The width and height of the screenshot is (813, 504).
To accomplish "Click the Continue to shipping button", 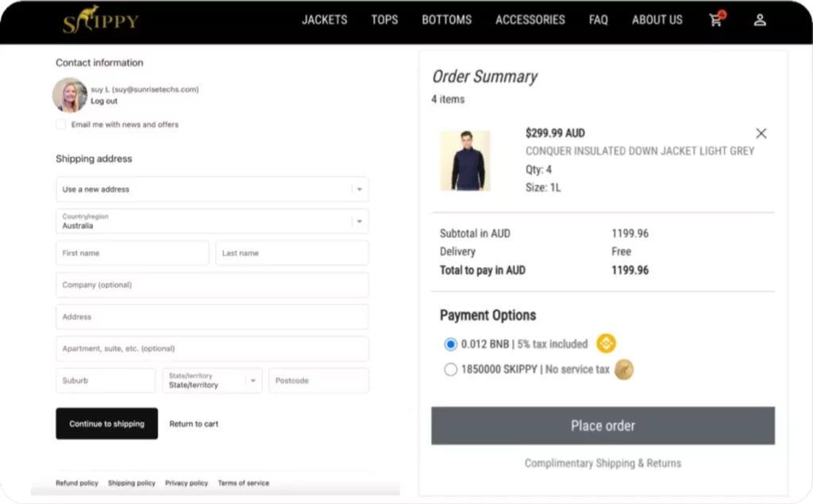I will (x=107, y=424).
